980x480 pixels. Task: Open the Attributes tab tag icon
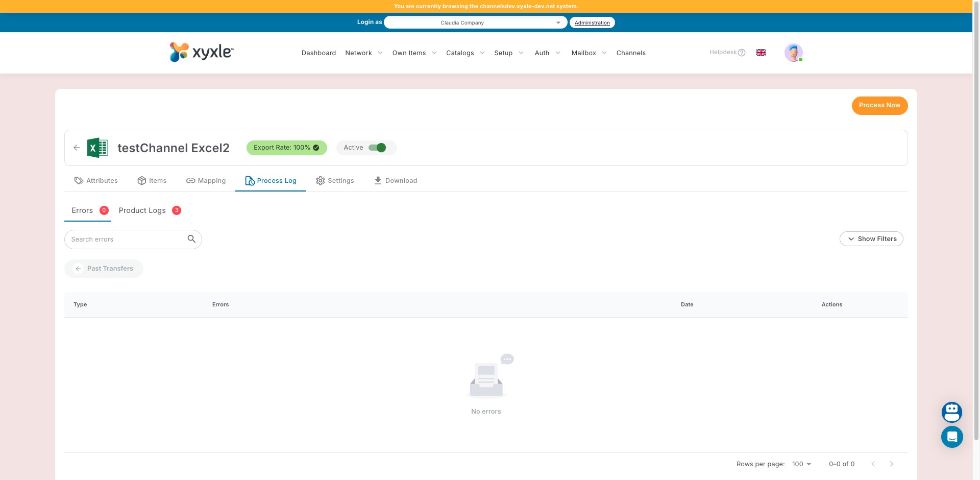pyautogui.click(x=79, y=180)
